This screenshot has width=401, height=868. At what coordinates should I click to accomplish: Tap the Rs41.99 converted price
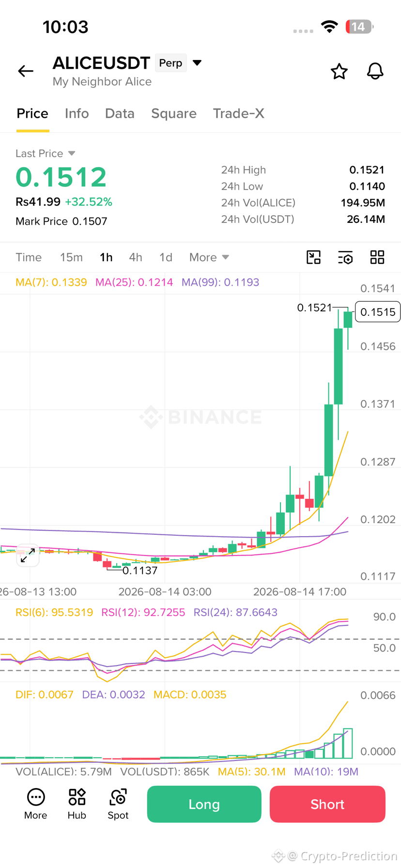point(38,202)
